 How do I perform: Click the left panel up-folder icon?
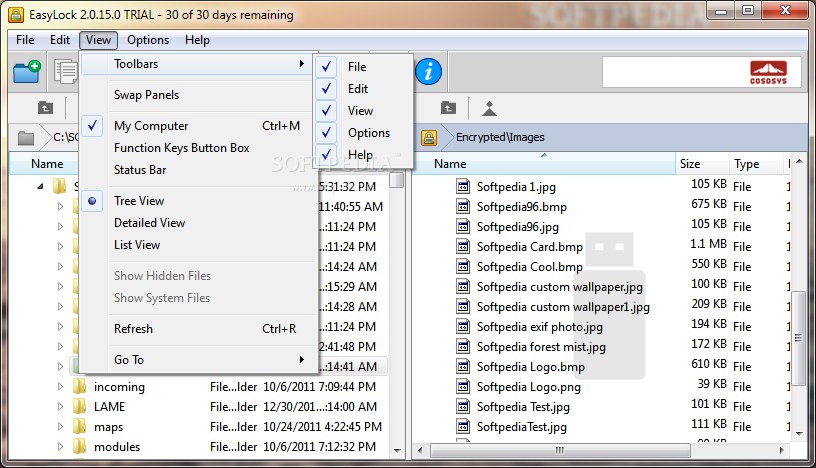tap(45, 108)
